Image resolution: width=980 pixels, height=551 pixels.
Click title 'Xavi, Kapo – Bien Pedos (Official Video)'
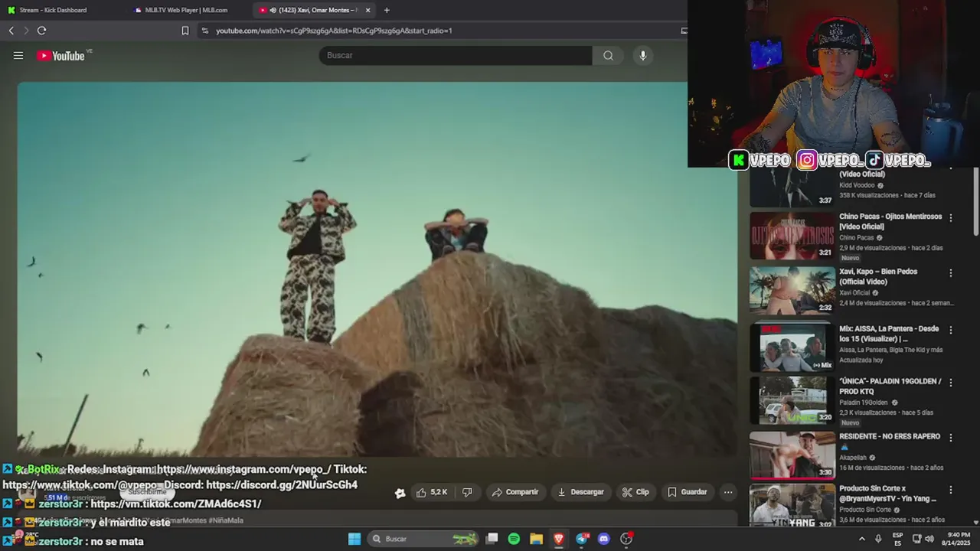click(x=878, y=276)
